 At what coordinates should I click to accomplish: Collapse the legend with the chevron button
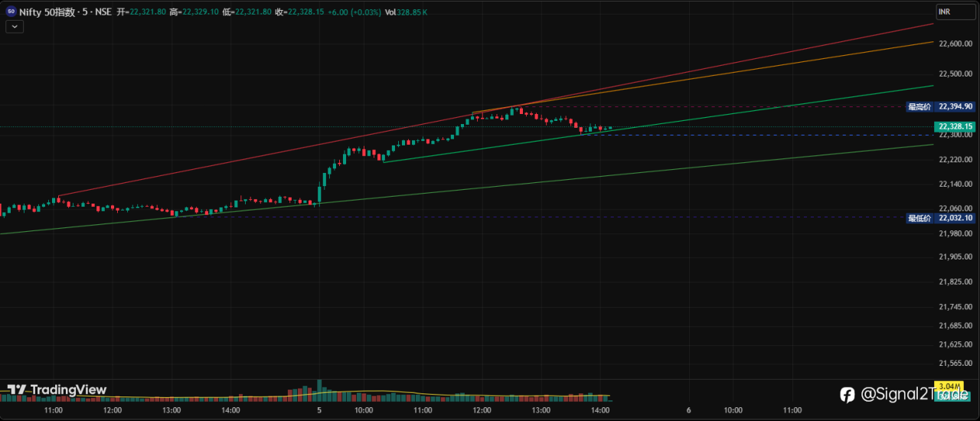coord(15,26)
